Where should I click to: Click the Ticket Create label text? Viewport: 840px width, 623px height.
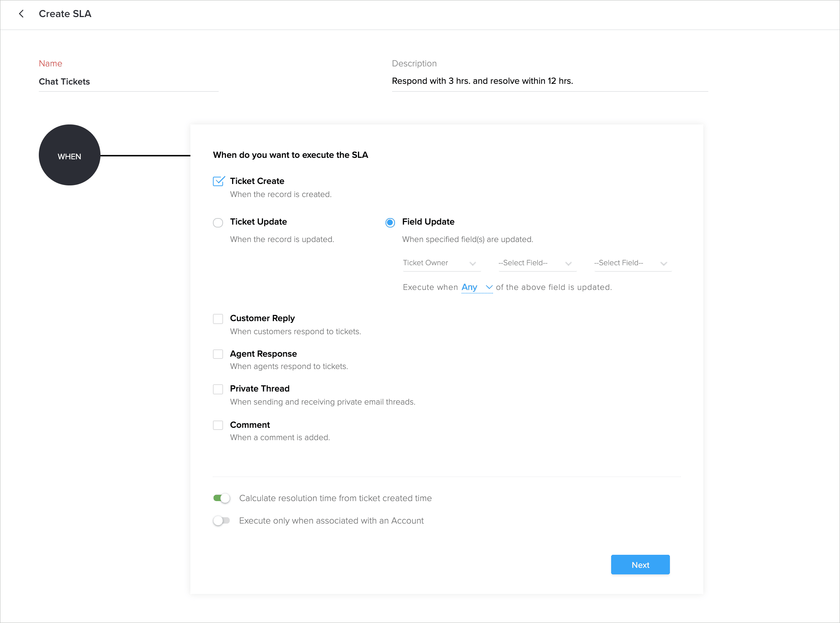(257, 181)
